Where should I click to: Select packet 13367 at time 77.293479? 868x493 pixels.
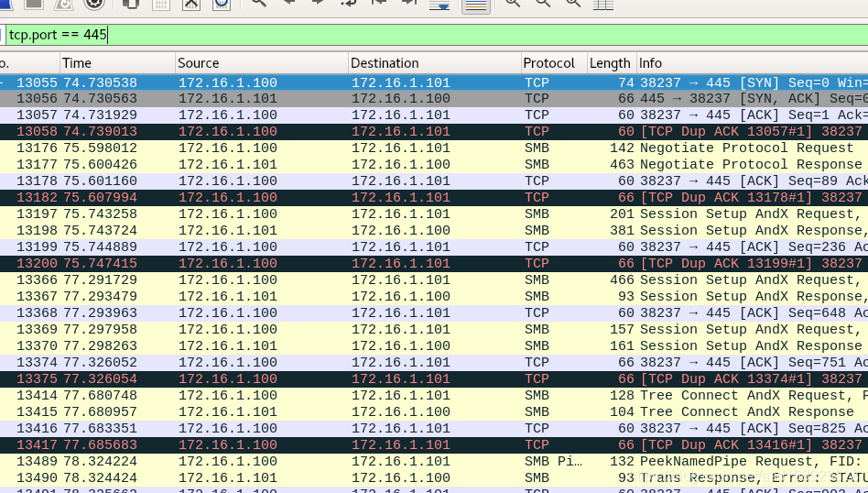coord(434,296)
